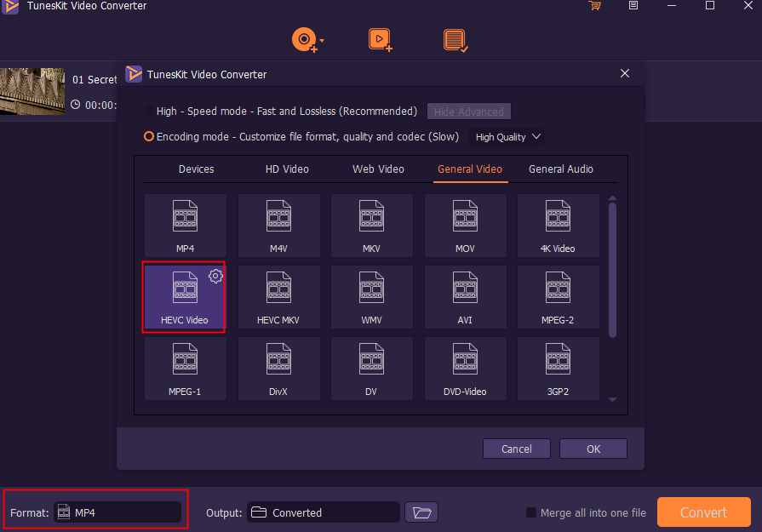Image resolution: width=762 pixels, height=532 pixels.
Task: Select Encoding mode radio button
Action: [x=149, y=136]
